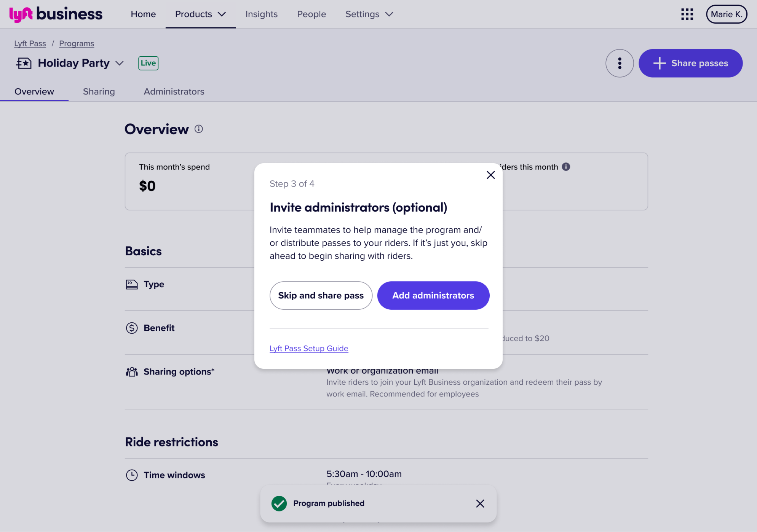Click the Holiday Party pass ticket icon
757x532 pixels.
tap(24, 63)
